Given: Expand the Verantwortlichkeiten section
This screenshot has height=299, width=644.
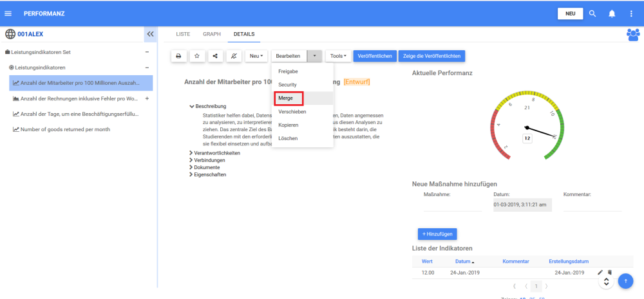Looking at the screenshot, I should 214,153.
